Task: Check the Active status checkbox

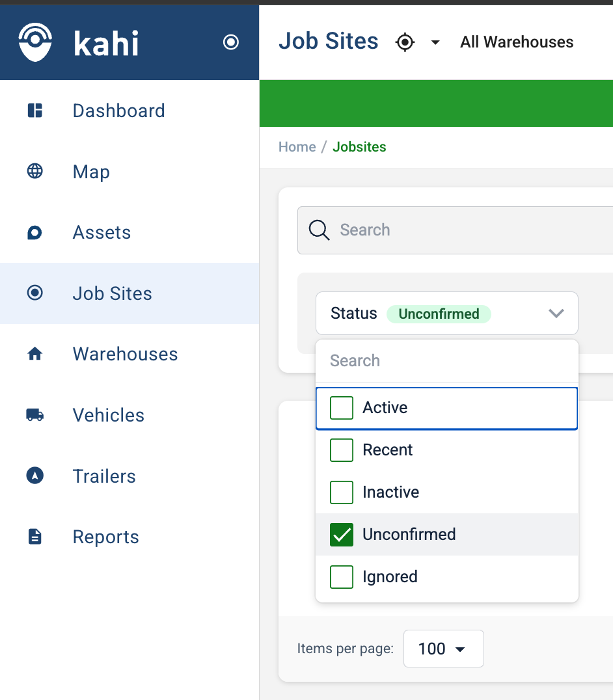Action: 342,408
